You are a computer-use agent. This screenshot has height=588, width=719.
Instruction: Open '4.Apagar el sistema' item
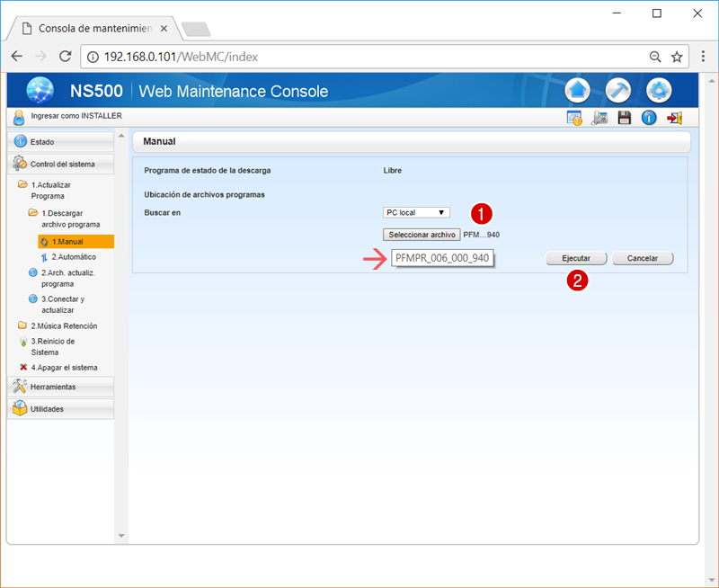[x=63, y=367]
